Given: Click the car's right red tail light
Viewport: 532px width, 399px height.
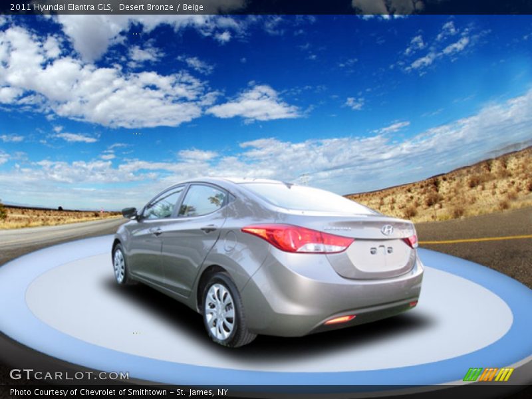Looking at the screenshot, I should pyautogui.click(x=412, y=240).
